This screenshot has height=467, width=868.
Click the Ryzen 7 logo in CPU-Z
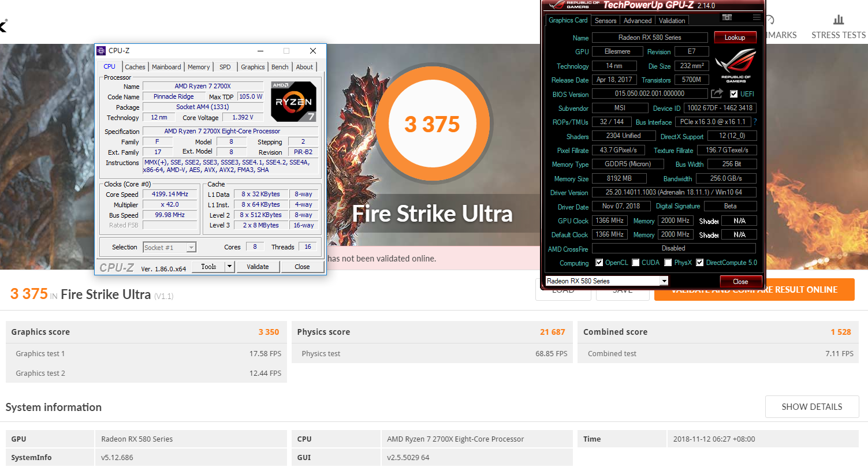(x=294, y=101)
